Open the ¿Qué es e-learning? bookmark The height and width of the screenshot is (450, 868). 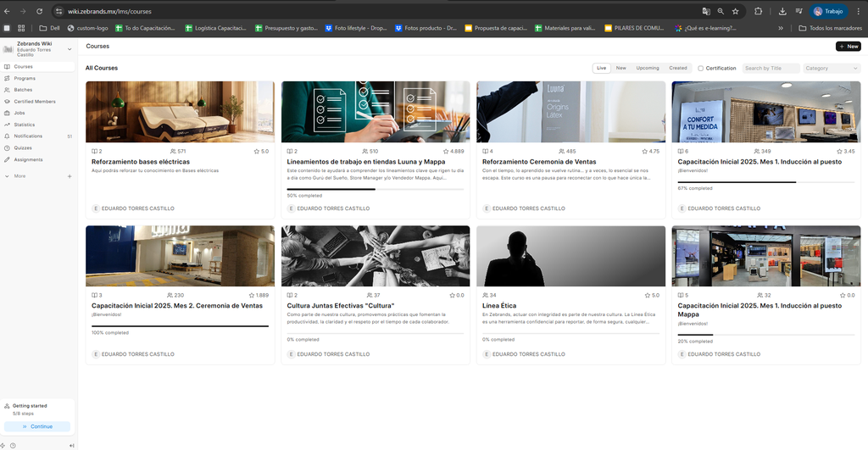tap(706, 28)
